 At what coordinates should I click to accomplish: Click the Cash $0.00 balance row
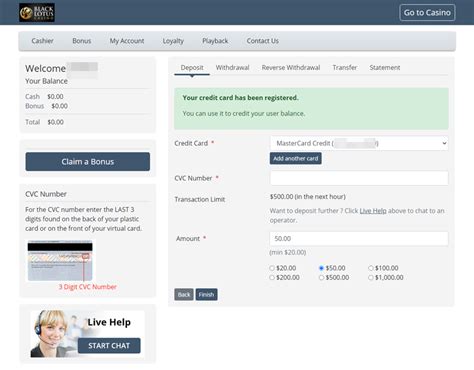(44, 96)
